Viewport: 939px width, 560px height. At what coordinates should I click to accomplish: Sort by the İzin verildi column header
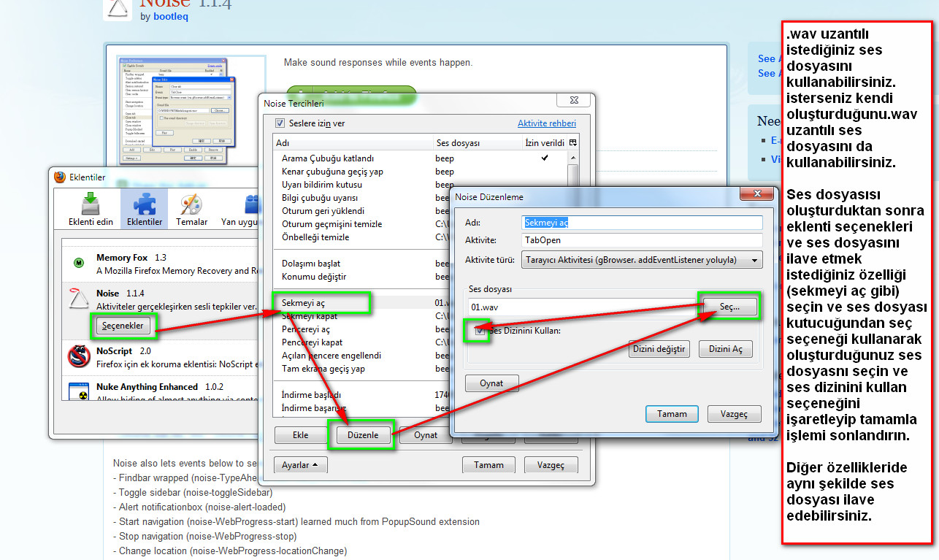point(544,143)
